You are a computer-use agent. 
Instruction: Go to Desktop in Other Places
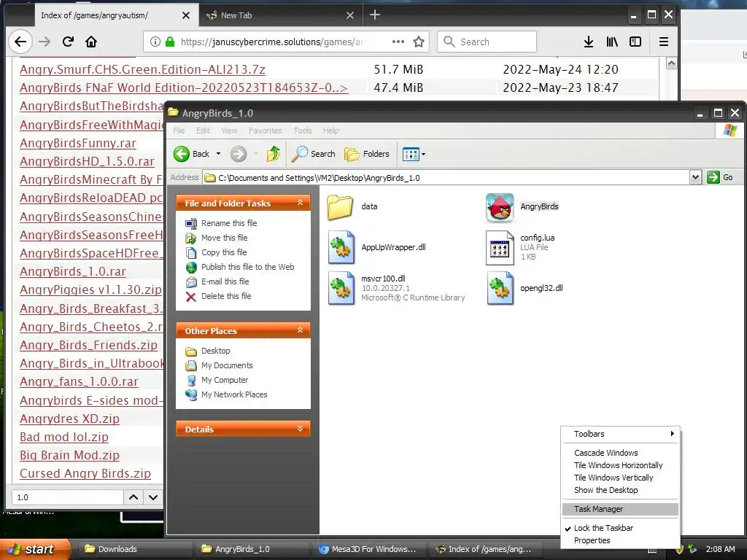[x=215, y=351]
